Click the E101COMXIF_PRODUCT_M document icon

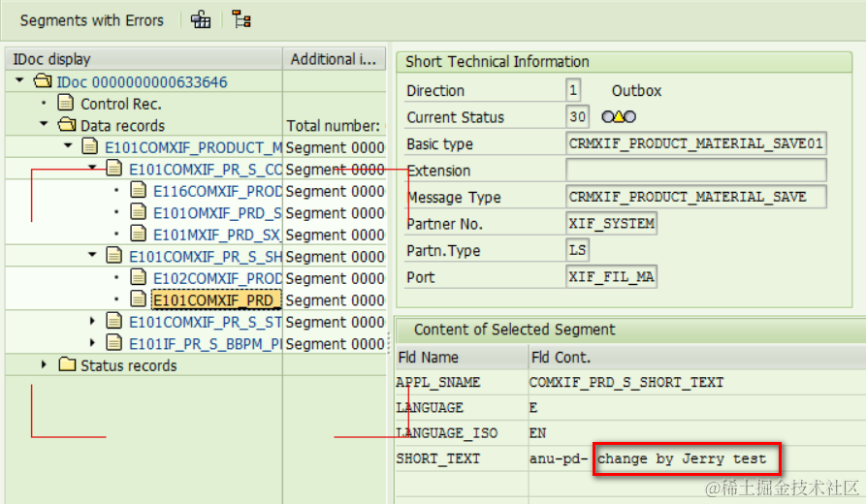pos(90,147)
